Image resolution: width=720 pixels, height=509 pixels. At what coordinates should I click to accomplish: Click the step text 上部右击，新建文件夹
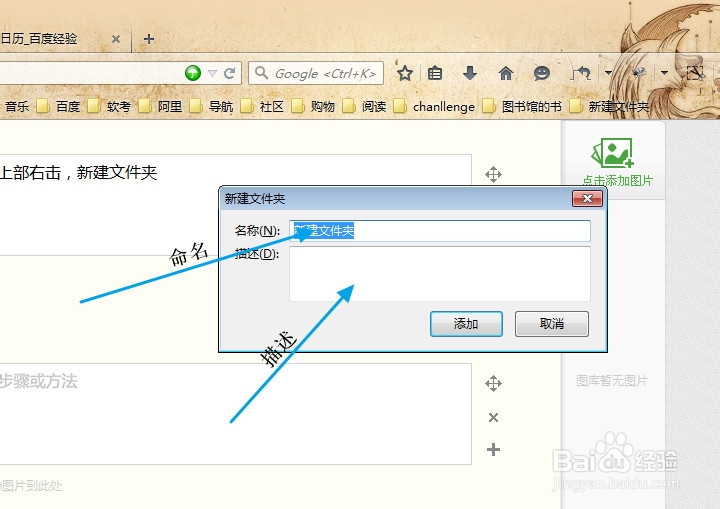point(79,173)
